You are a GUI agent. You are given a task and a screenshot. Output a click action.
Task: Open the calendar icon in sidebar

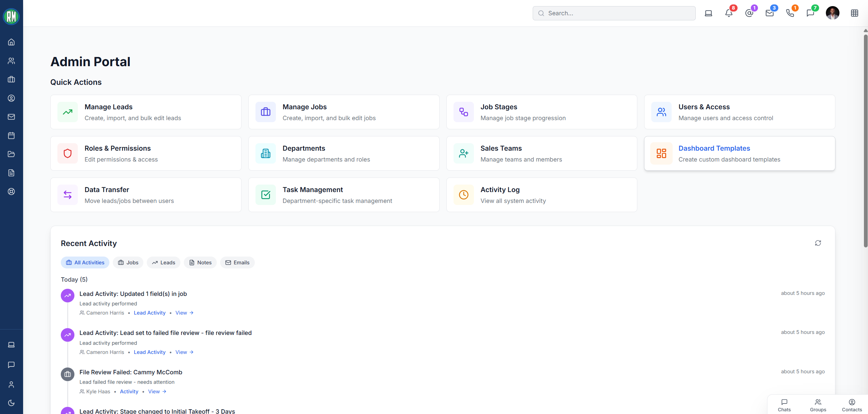click(x=11, y=136)
